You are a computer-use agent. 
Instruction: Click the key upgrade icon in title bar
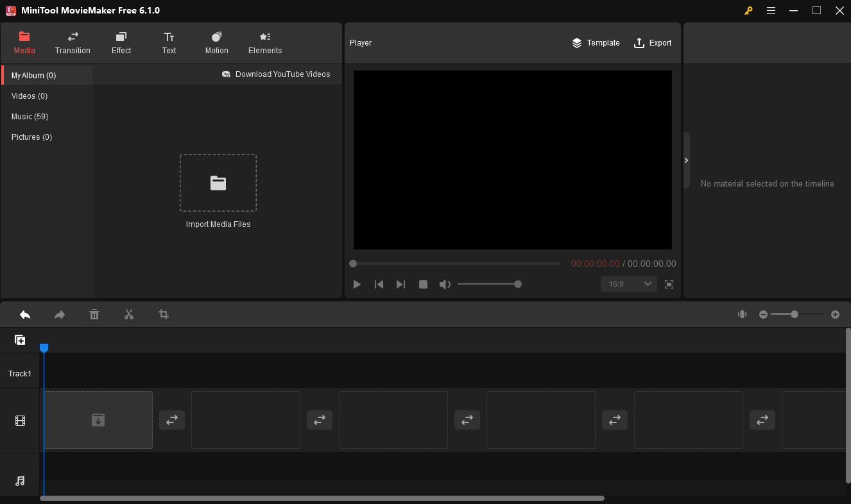(x=748, y=10)
